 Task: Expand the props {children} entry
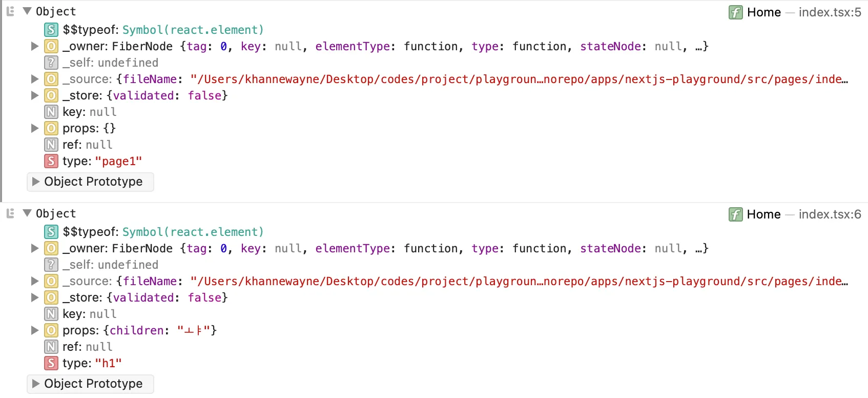pos(35,330)
